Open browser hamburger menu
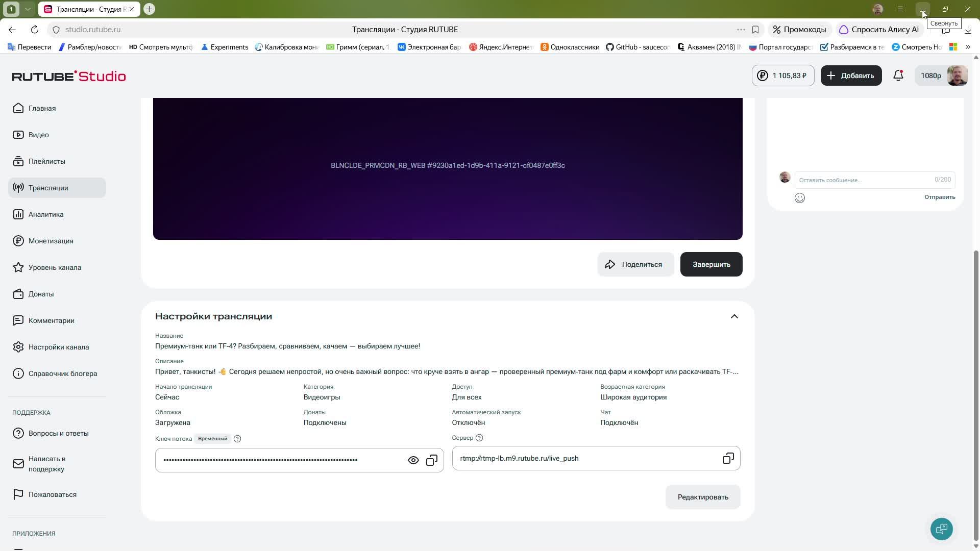 pos(900,9)
